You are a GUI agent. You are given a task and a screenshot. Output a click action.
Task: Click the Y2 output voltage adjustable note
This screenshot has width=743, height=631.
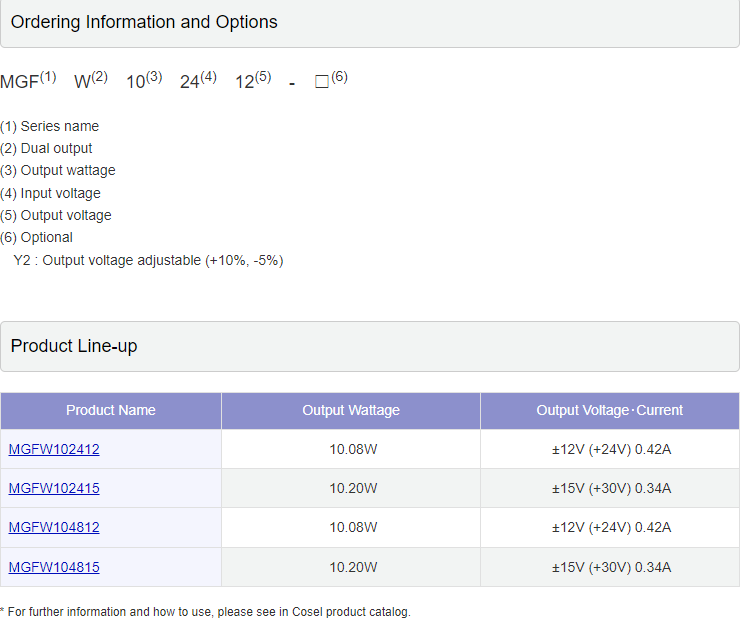click(x=148, y=260)
